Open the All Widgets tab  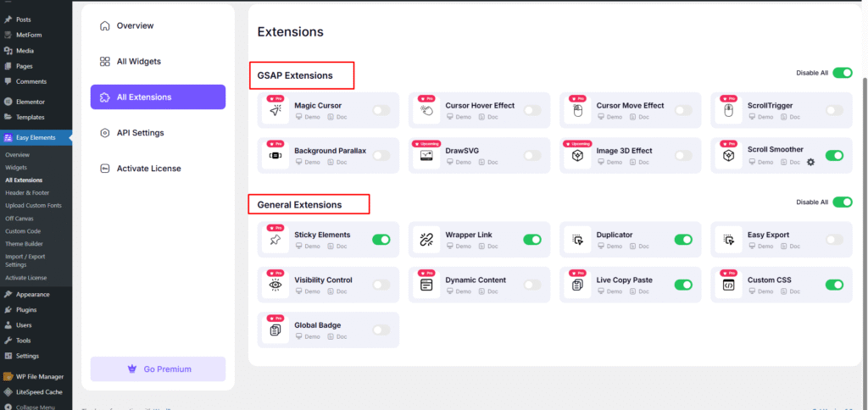coord(138,61)
